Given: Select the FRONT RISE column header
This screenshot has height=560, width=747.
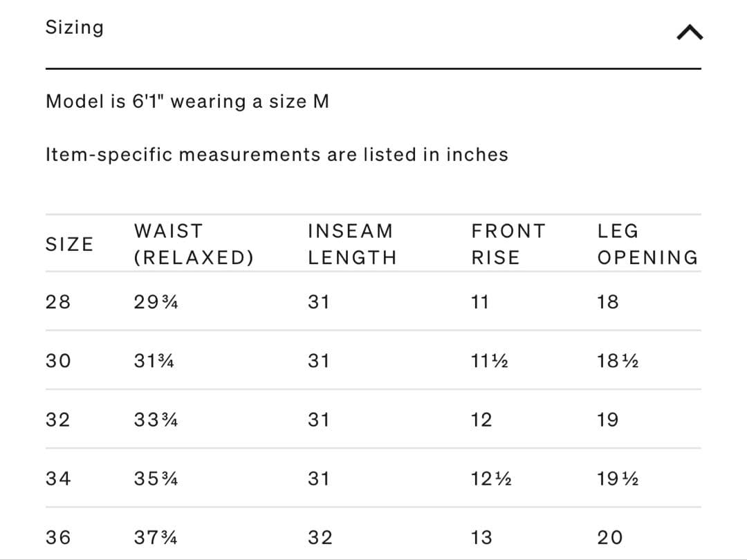Looking at the screenshot, I should [x=508, y=244].
